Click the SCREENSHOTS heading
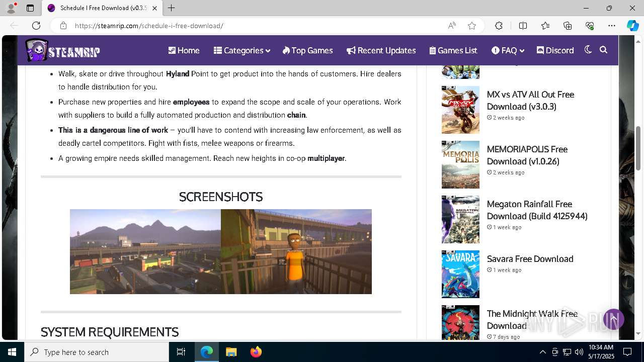The image size is (644, 362). (221, 197)
